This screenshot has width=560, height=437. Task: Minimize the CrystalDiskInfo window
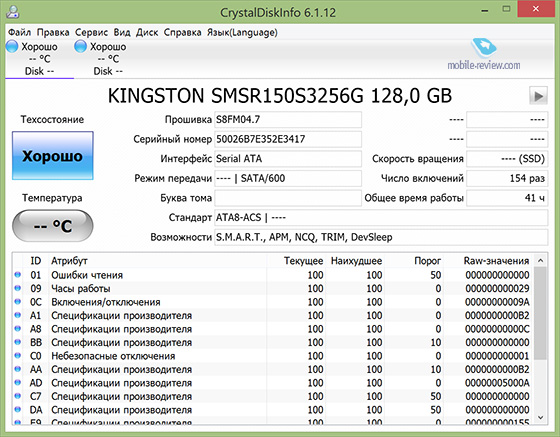click(484, 11)
